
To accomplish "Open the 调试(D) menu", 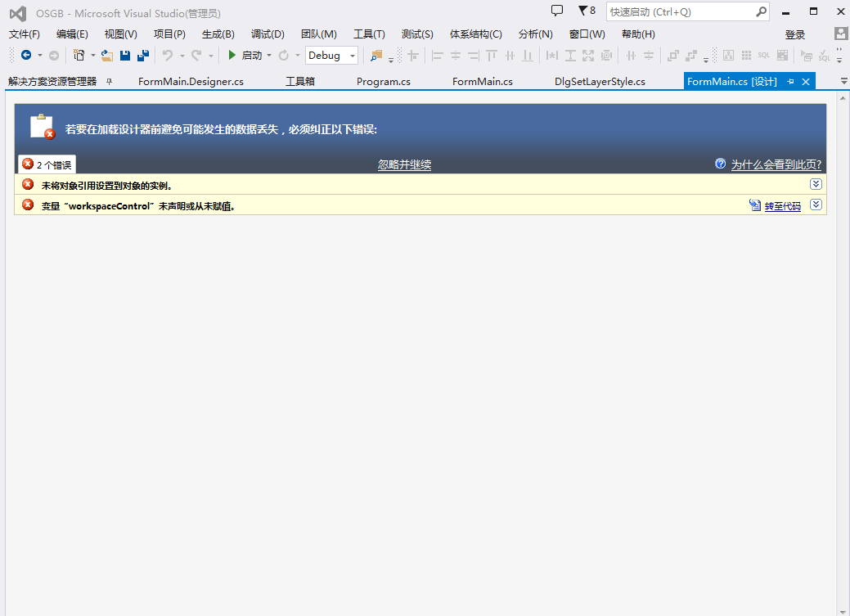I will [268, 34].
